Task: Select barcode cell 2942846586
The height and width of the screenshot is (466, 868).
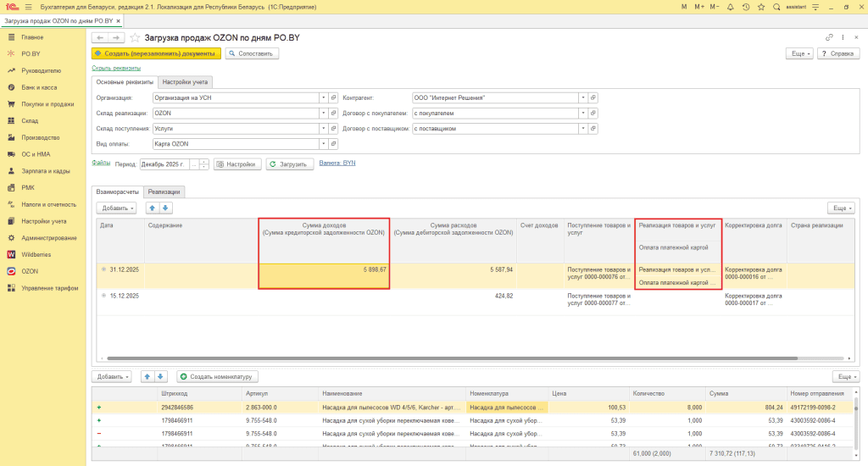Action: coord(199,408)
